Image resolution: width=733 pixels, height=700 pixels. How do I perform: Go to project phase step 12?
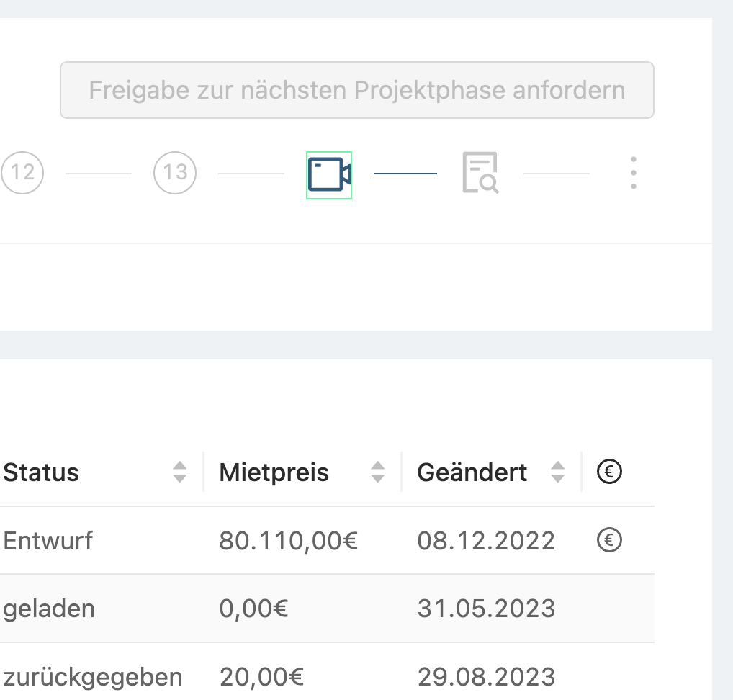[x=22, y=173]
